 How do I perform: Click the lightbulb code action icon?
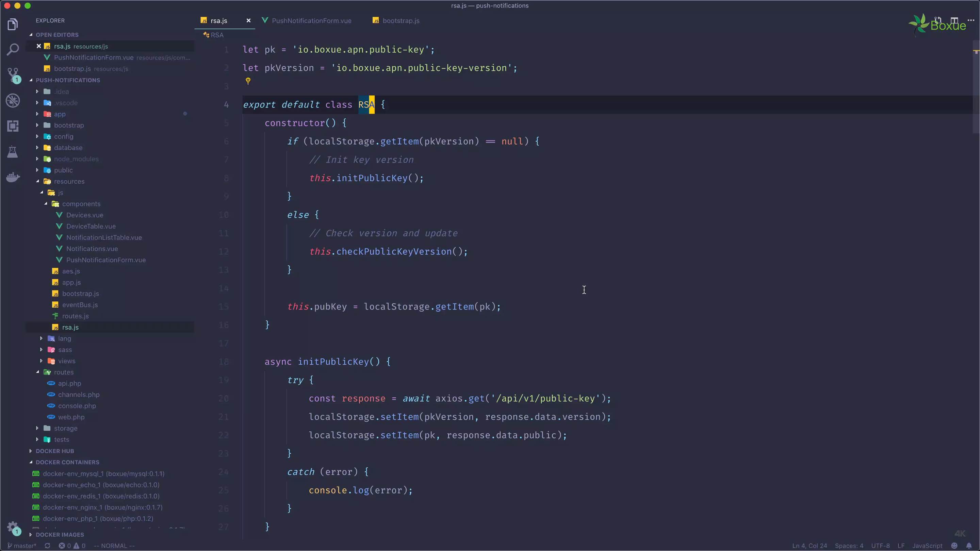click(248, 81)
